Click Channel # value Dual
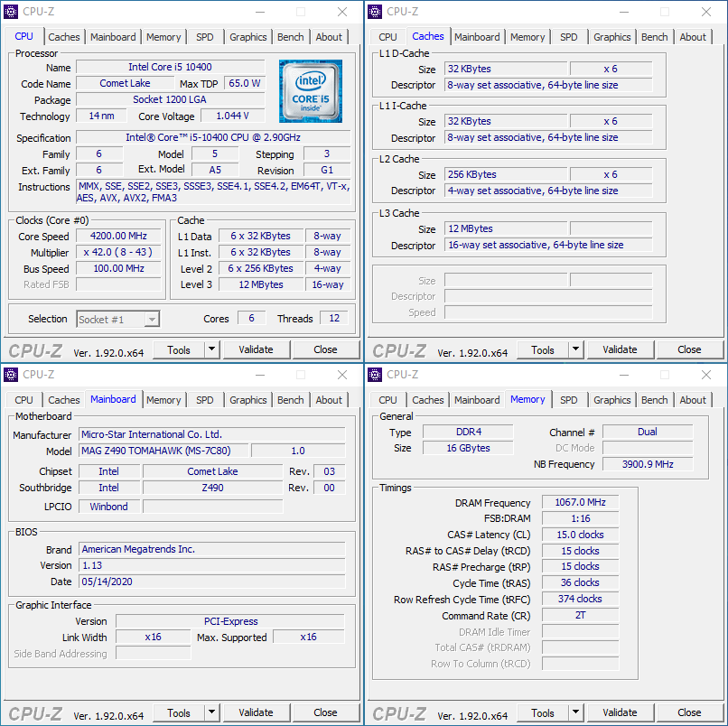The image size is (728, 726). pyautogui.click(x=648, y=432)
